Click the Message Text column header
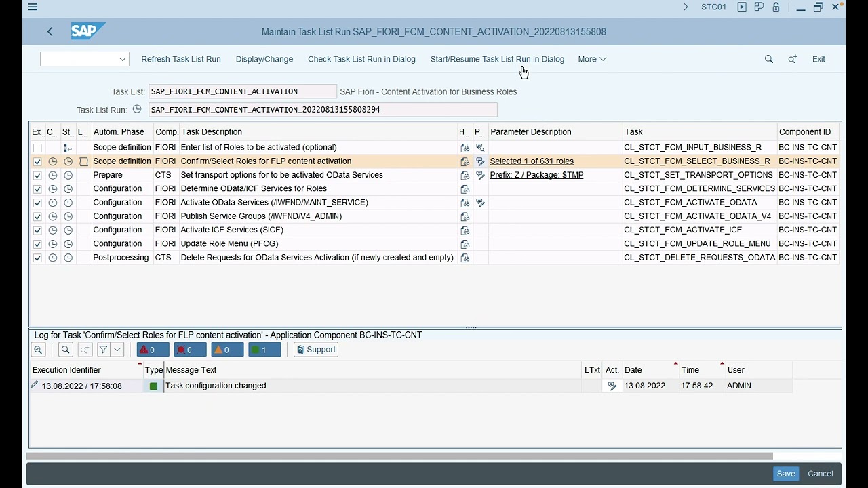The width and height of the screenshot is (868, 488). tap(373, 370)
